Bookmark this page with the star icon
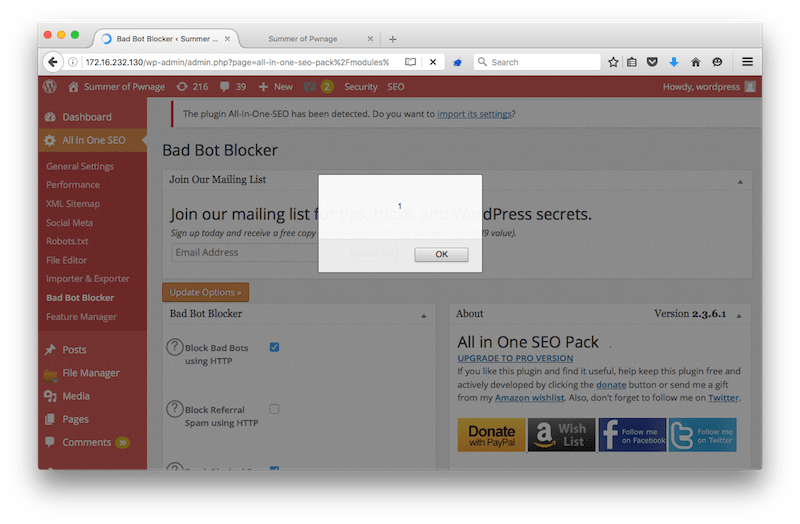 click(613, 62)
